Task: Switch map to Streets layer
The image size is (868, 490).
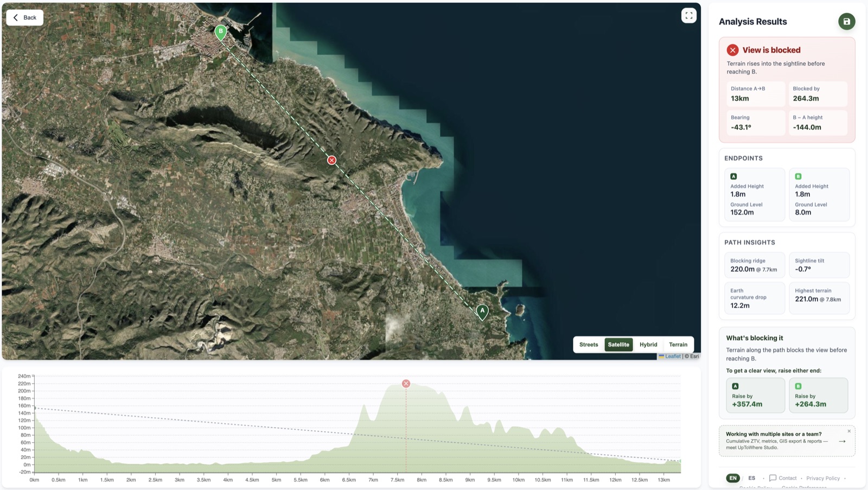Action: [x=589, y=345]
